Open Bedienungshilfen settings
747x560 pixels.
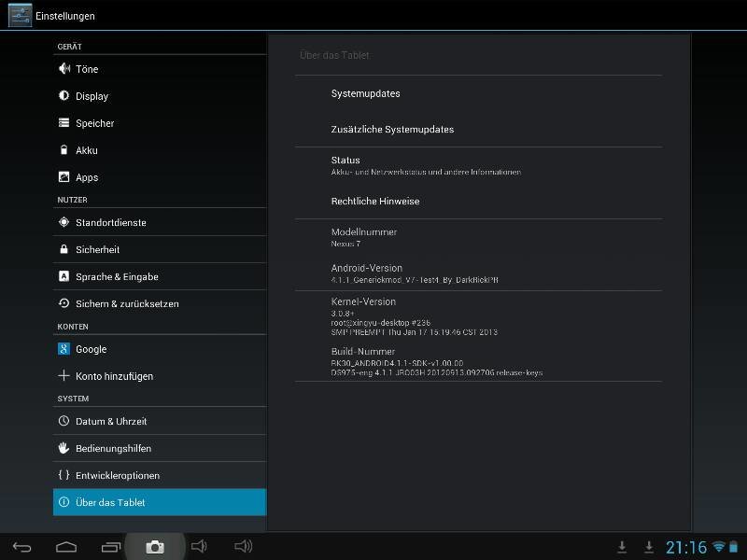[x=160, y=448]
